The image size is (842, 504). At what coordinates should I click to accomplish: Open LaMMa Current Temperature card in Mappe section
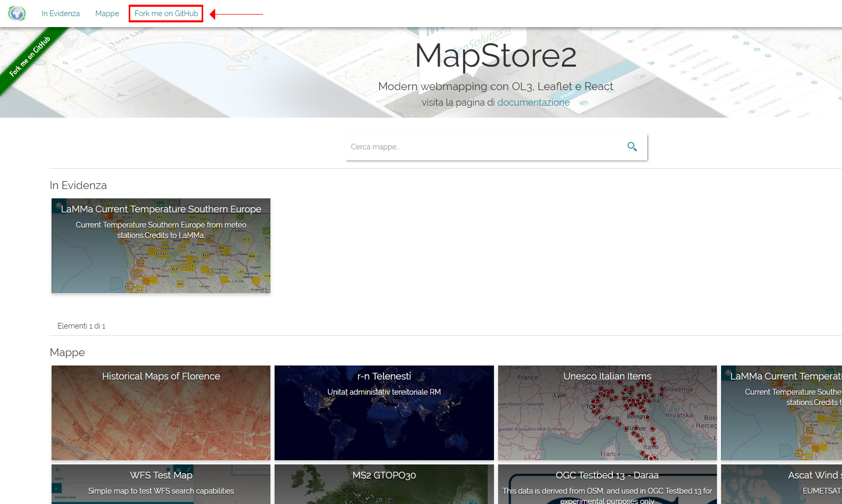tap(782, 413)
